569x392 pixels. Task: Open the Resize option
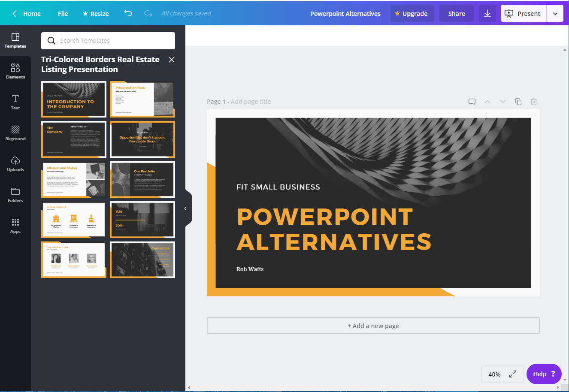pos(96,14)
